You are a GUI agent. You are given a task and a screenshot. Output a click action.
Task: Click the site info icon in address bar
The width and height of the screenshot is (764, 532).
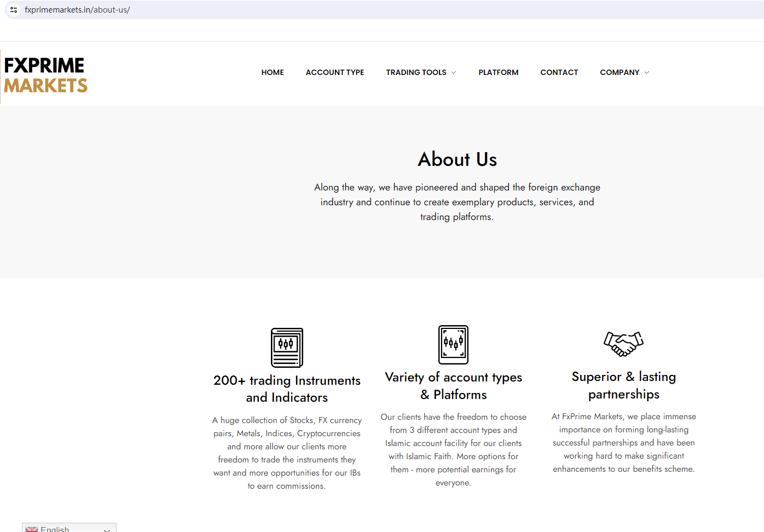pos(14,10)
